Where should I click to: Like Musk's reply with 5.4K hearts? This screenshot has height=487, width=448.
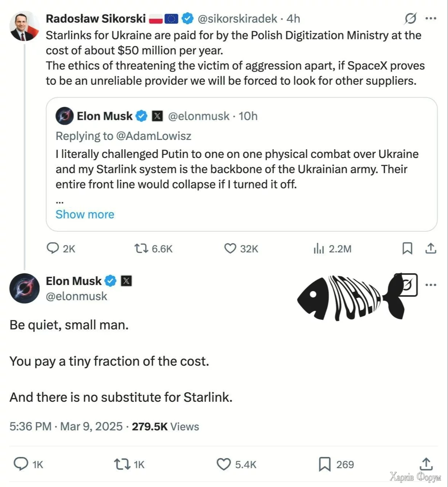point(223,464)
